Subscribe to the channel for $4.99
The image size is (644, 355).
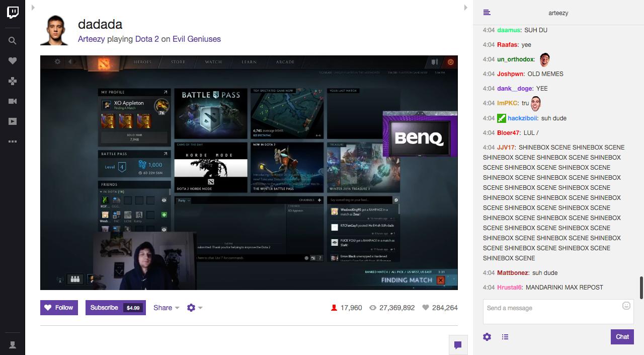click(115, 308)
